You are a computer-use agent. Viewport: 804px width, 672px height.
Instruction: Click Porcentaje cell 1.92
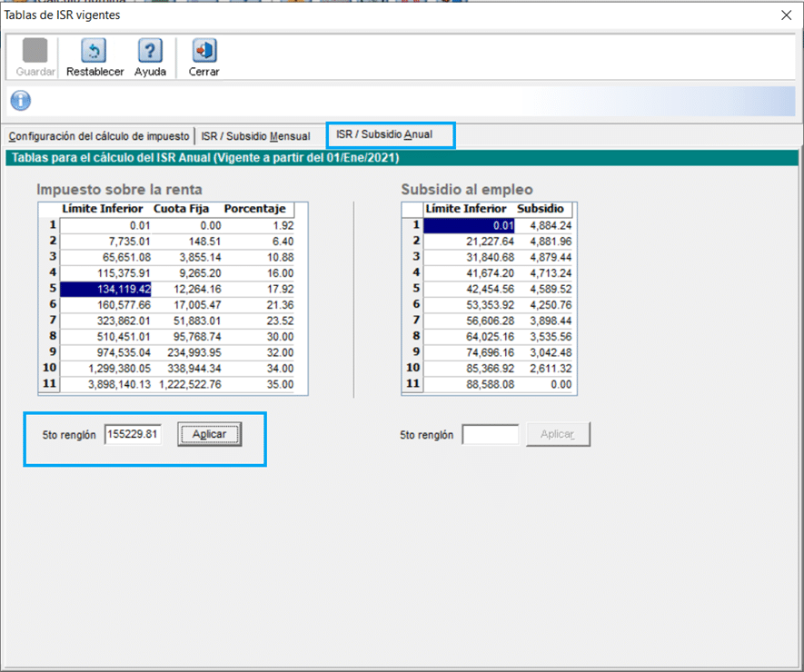coord(258,225)
